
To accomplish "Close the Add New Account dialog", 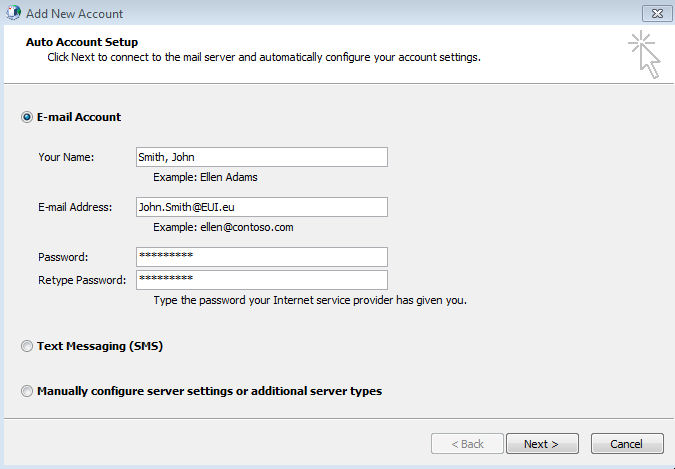I will click(654, 13).
